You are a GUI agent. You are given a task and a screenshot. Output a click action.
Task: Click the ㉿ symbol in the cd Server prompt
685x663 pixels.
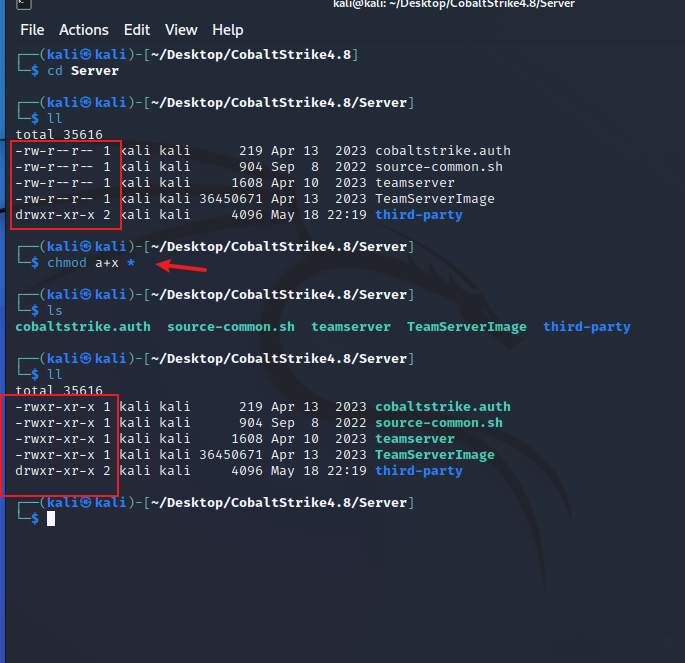pos(87,54)
